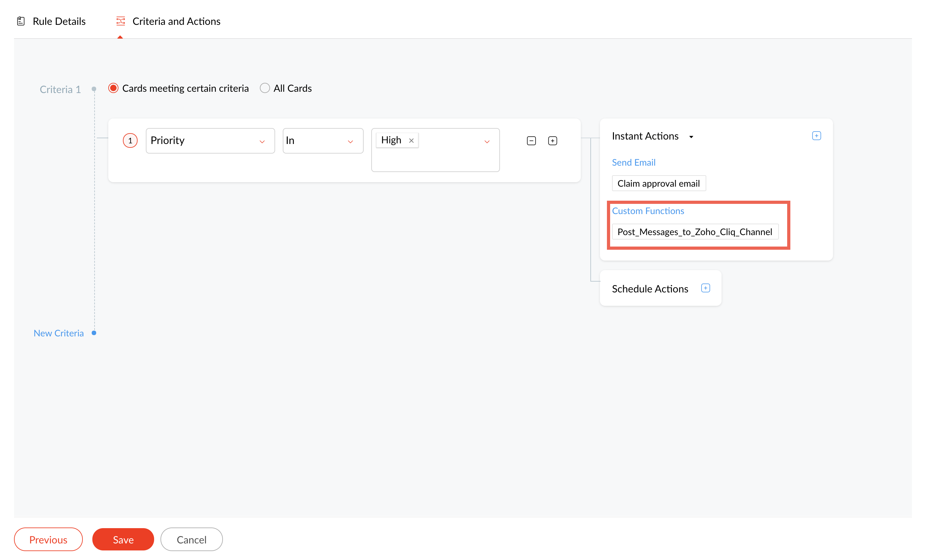
Task: Switch to Criteria and Actions tab
Action: [176, 21]
